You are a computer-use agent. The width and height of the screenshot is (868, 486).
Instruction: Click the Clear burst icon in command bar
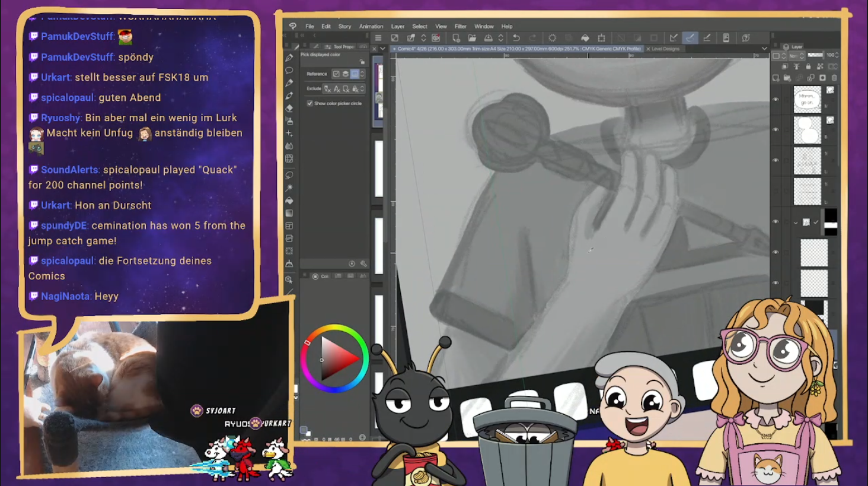[x=552, y=38]
